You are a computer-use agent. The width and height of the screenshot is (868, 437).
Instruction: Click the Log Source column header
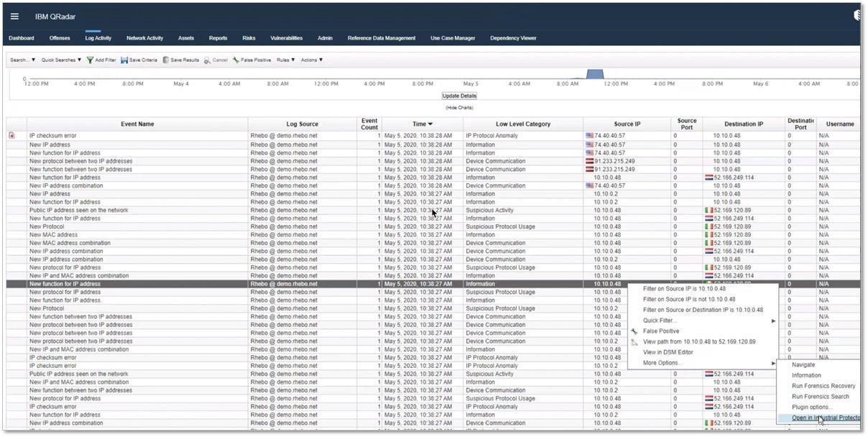pyautogui.click(x=302, y=124)
